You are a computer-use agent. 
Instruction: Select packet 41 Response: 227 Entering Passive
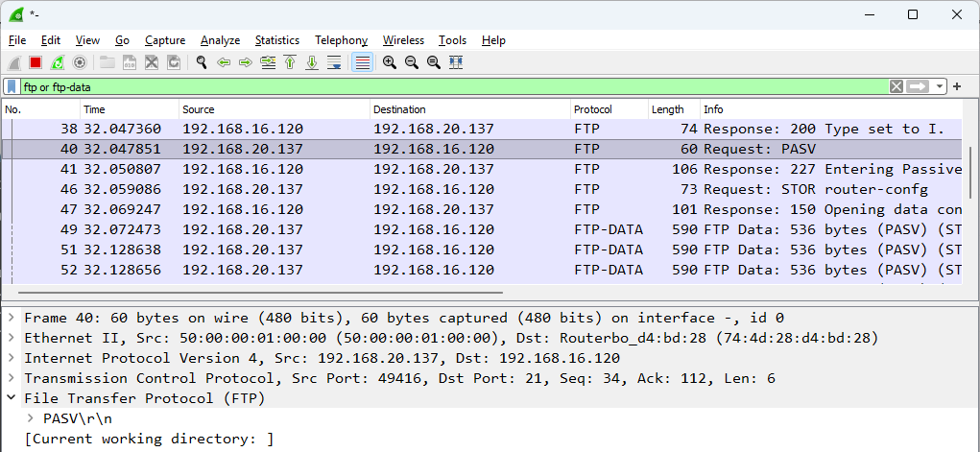482,170
